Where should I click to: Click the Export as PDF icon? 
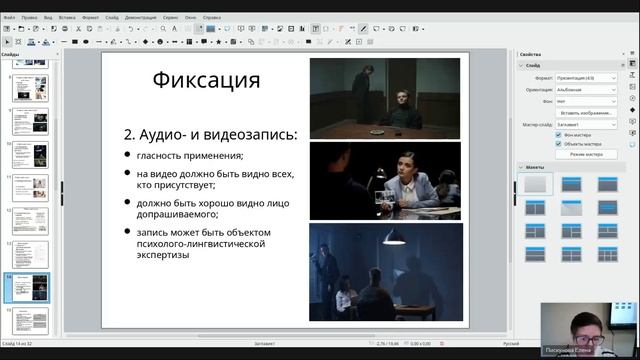[53, 29]
